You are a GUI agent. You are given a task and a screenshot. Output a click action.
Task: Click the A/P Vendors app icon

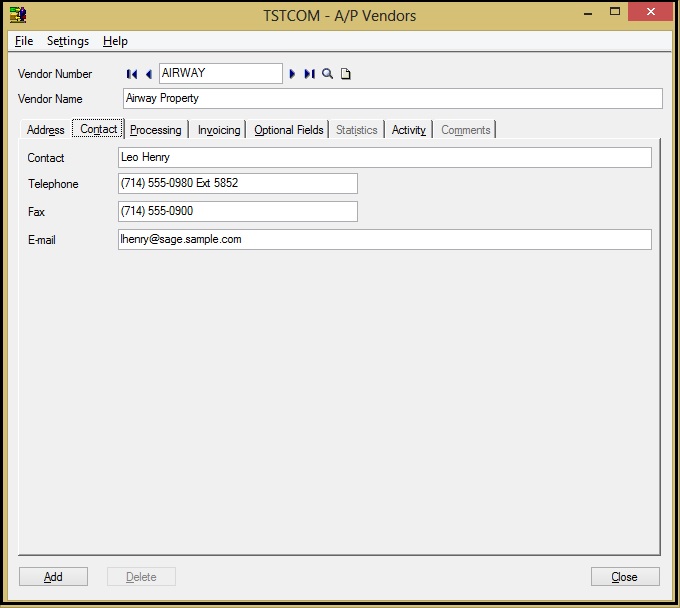18,15
